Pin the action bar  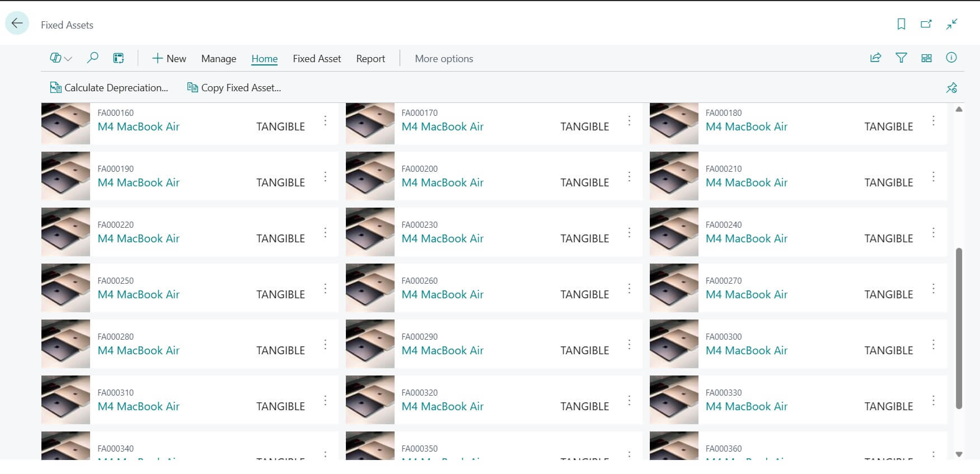tap(951, 88)
